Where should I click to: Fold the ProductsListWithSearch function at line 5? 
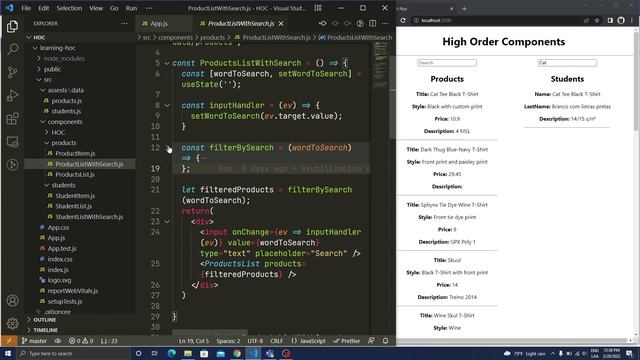click(x=167, y=63)
